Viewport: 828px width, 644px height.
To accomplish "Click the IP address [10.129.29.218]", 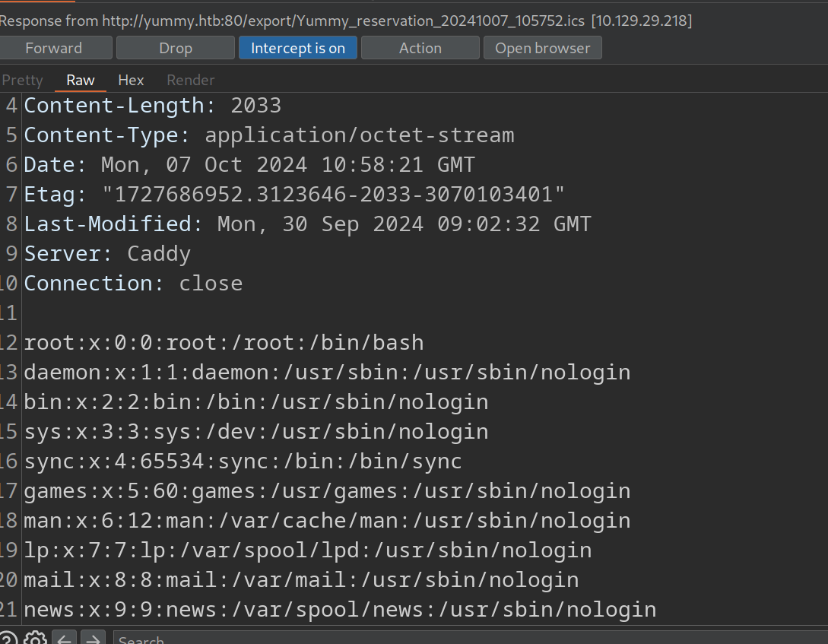I will click(642, 21).
